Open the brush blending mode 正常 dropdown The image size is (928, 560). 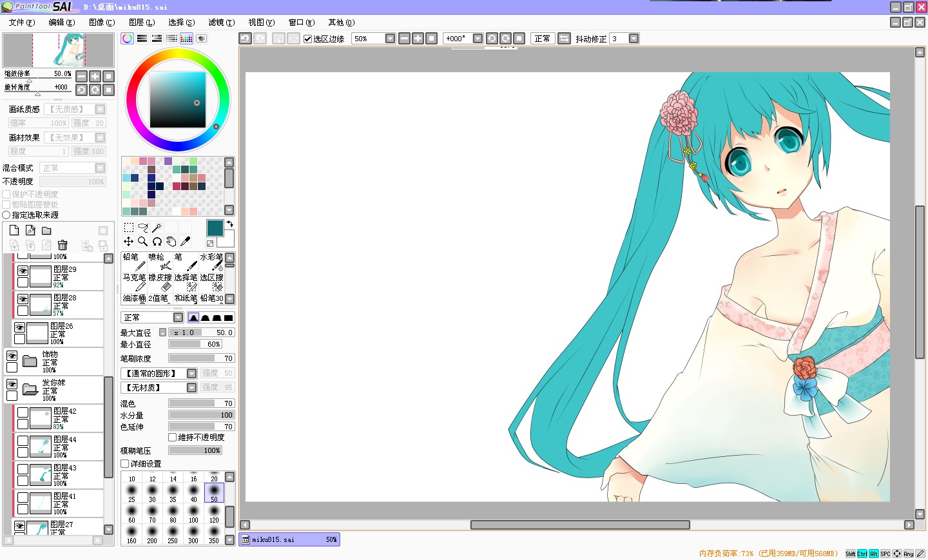tap(178, 317)
